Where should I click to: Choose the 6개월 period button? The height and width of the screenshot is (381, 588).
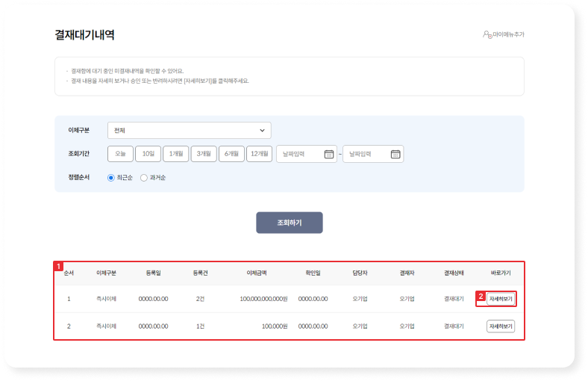(231, 154)
